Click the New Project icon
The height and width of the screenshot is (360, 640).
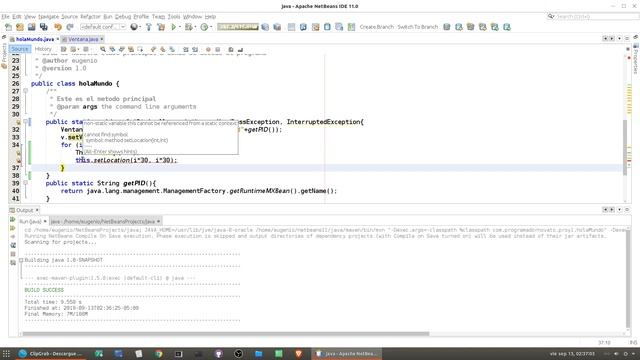20,27
